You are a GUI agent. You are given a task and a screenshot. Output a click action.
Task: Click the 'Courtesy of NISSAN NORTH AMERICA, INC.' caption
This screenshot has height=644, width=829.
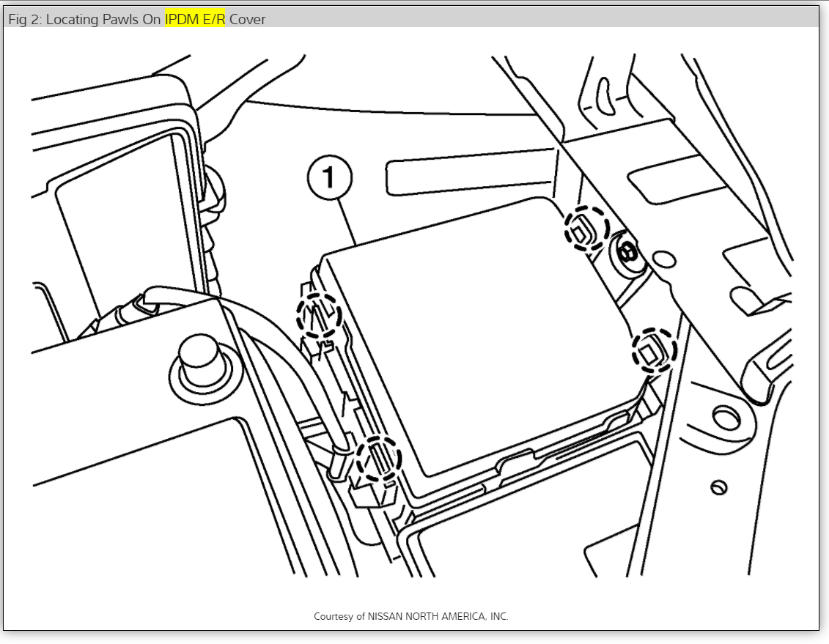click(410, 616)
